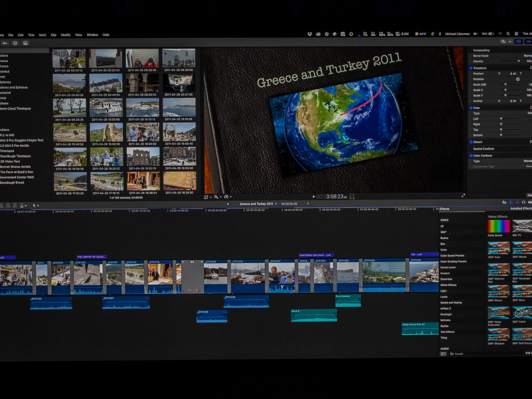Open the workspace layout dropdown in toolbar
Viewport: 532px width, 399px height.
click(x=505, y=42)
